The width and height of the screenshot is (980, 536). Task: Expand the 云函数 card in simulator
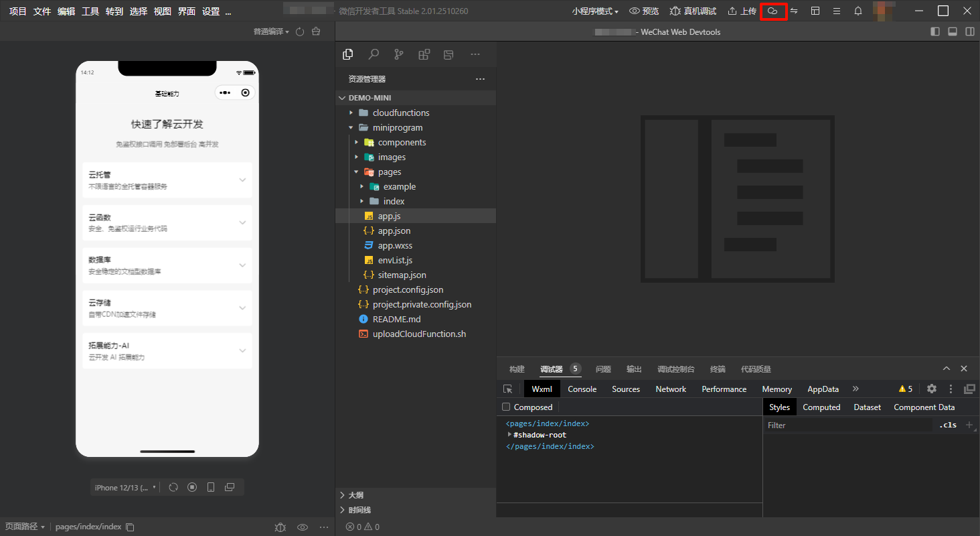pyautogui.click(x=167, y=222)
